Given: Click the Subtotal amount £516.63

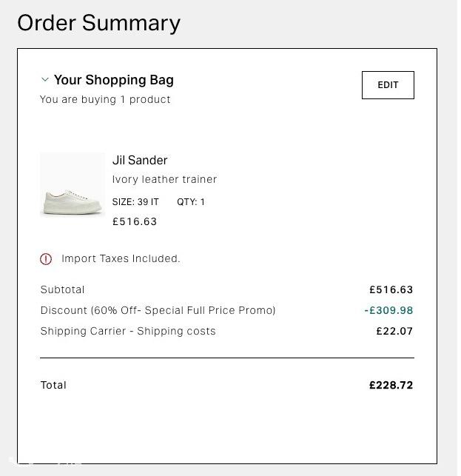Looking at the screenshot, I should pyautogui.click(x=391, y=289).
